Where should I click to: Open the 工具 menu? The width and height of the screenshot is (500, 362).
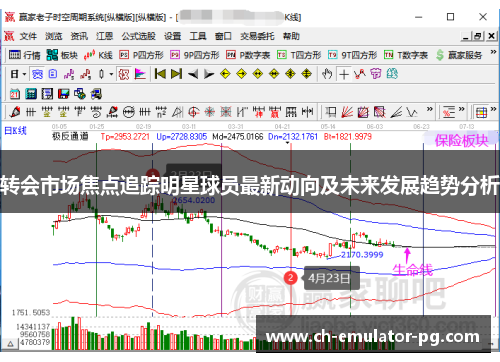[x=198, y=36]
